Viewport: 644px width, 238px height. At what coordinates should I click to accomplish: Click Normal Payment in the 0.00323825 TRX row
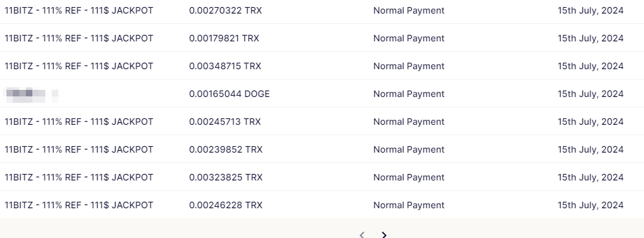click(409, 177)
